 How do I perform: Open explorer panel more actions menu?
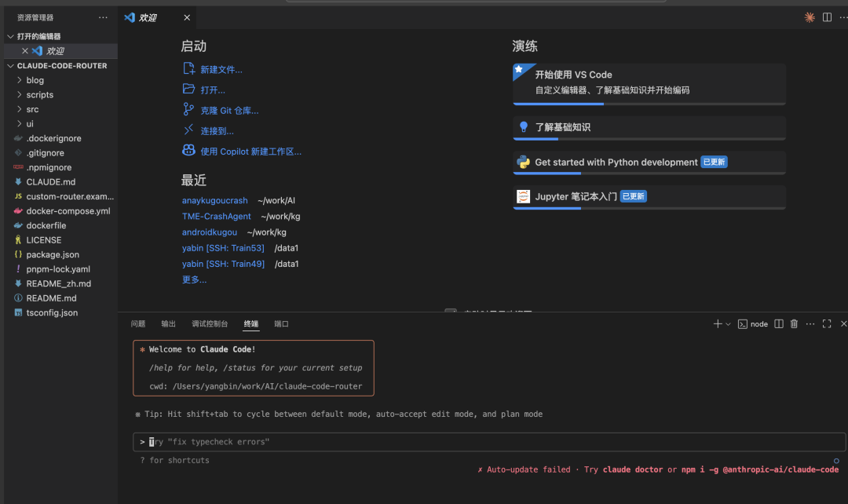tap(103, 17)
